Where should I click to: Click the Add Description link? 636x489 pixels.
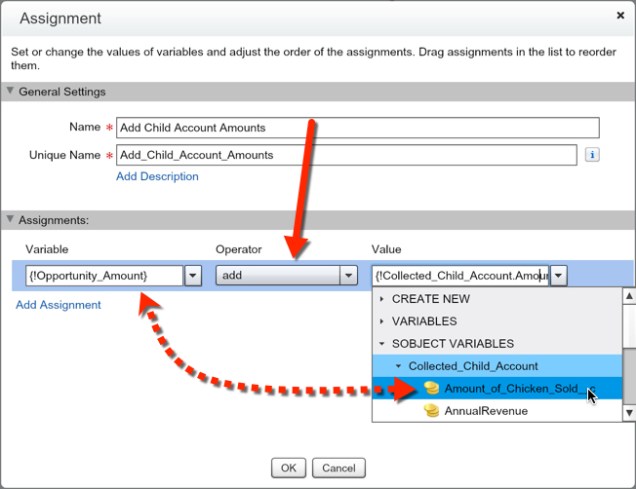[157, 176]
